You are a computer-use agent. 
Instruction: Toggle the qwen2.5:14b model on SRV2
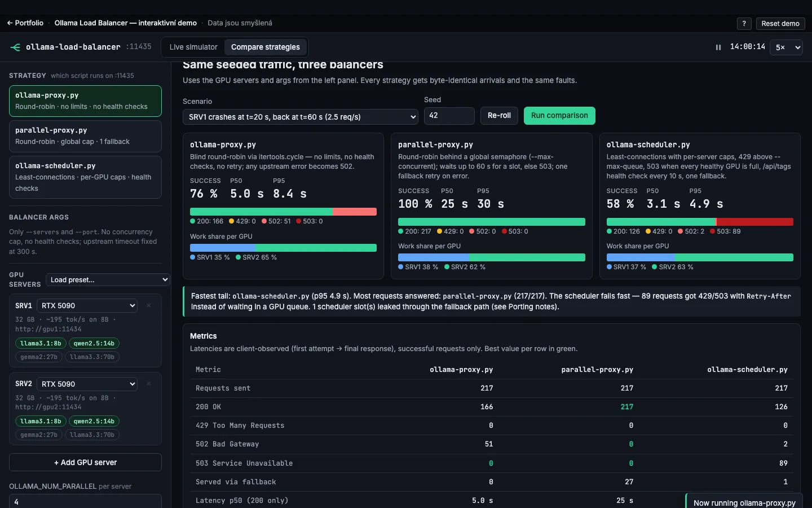(94, 421)
